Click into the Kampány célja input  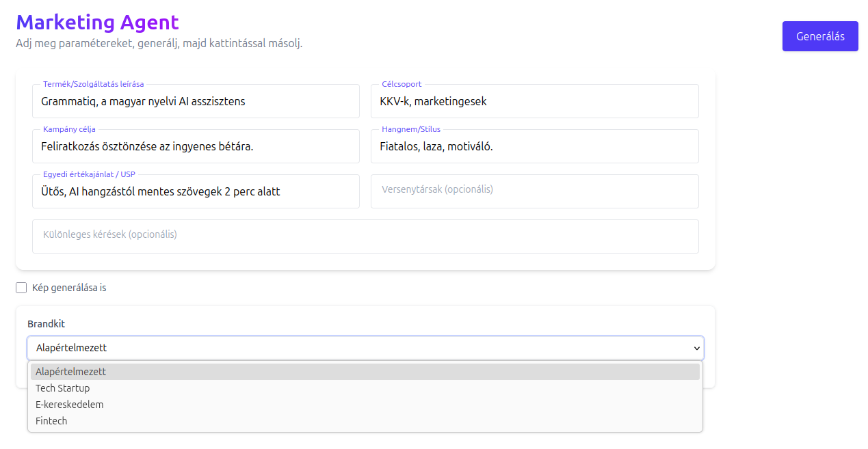pyautogui.click(x=195, y=147)
